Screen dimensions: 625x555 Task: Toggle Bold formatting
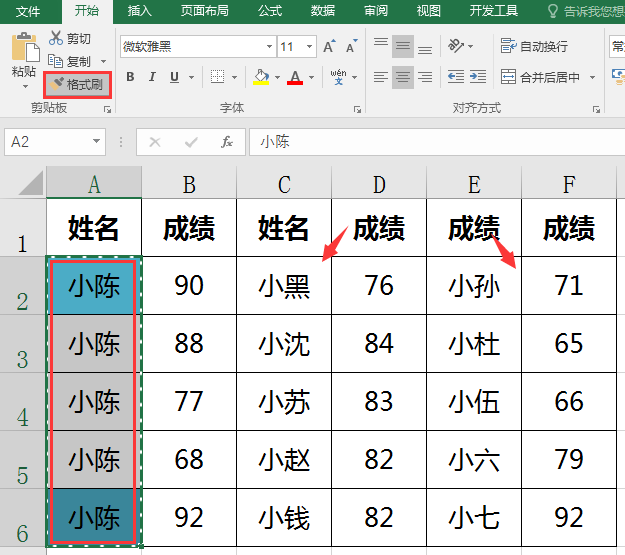click(130, 77)
